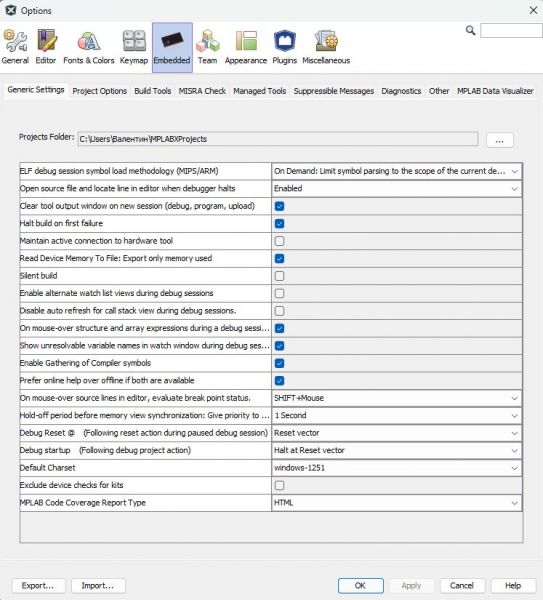This screenshot has width=543, height=600.
Task: Click the Projects Folder: label
Action: point(46,137)
